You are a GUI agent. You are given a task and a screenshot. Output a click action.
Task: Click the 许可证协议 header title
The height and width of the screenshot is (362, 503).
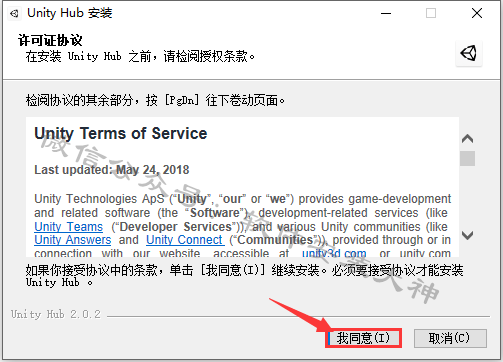coord(50,40)
